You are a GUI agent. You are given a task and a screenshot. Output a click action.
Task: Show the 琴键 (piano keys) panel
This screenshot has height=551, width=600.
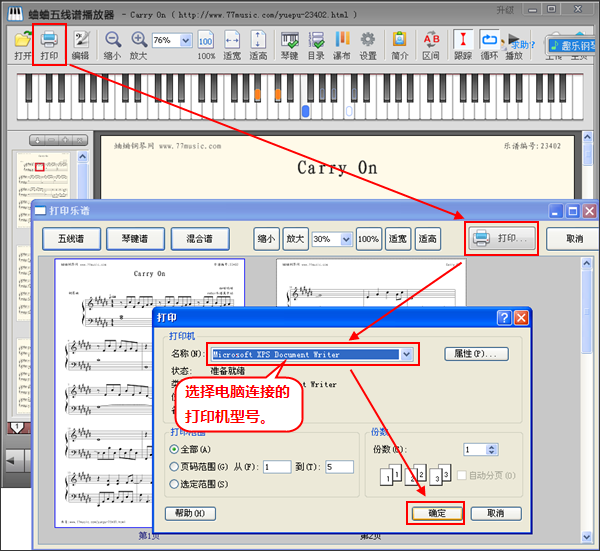[x=289, y=45]
